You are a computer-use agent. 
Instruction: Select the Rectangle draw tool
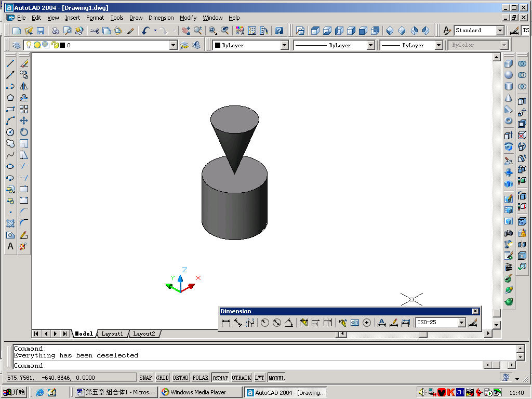(10, 109)
